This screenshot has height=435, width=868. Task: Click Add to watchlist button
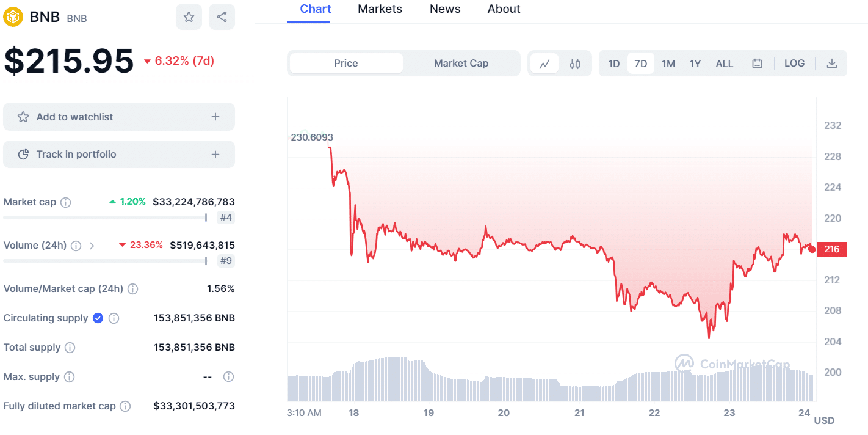119,117
